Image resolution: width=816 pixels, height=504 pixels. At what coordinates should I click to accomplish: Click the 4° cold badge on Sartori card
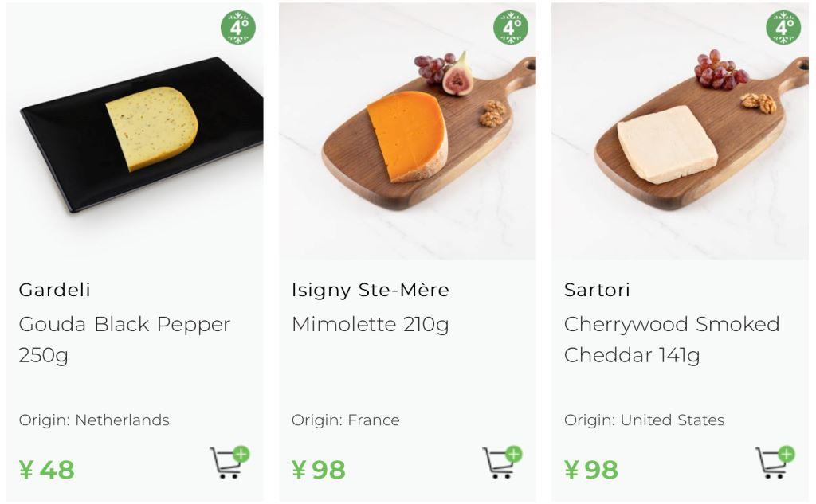[x=784, y=27]
